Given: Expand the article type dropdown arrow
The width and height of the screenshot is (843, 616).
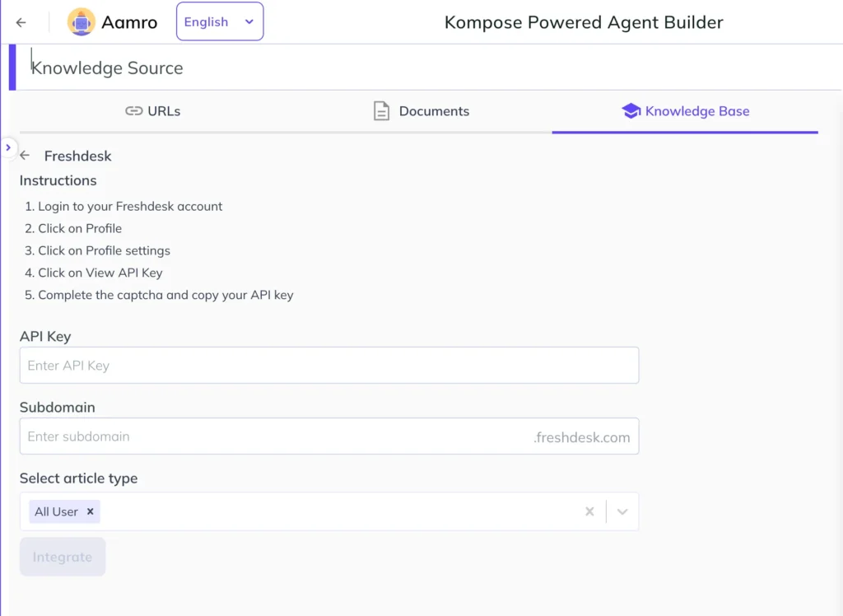Looking at the screenshot, I should pyautogui.click(x=622, y=511).
